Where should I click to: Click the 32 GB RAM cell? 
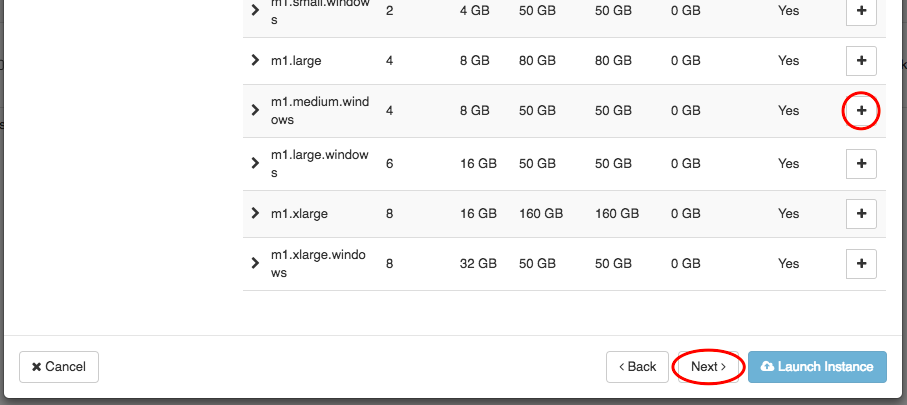pos(478,264)
